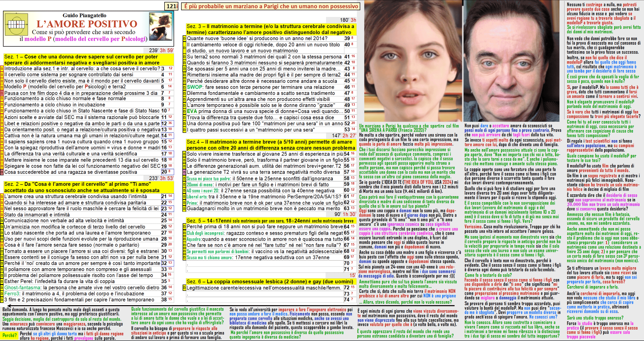The height and width of the screenshot is (341, 644).
Task: Open icon beside 'Cosa è il fare l'amore senza fare sesso'
Action: 2,245
